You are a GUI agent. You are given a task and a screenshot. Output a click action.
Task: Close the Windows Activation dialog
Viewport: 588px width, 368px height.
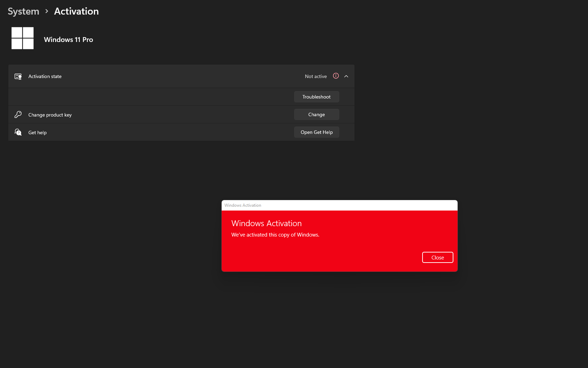pyautogui.click(x=438, y=257)
